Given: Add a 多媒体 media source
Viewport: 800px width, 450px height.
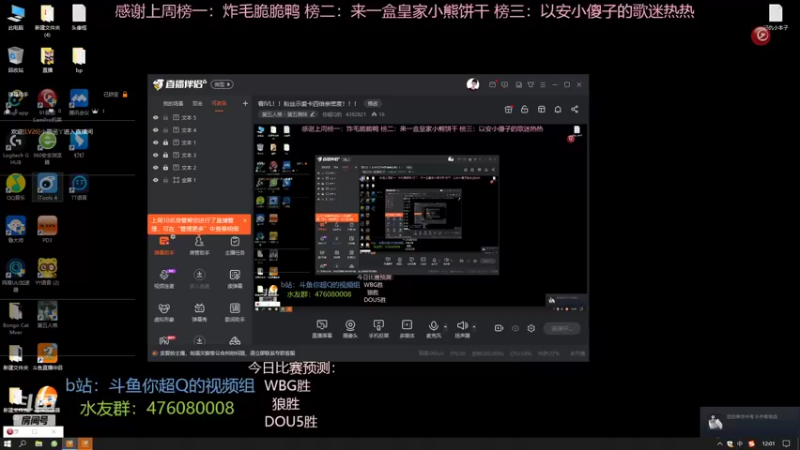Looking at the screenshot, I should point(407,329).
